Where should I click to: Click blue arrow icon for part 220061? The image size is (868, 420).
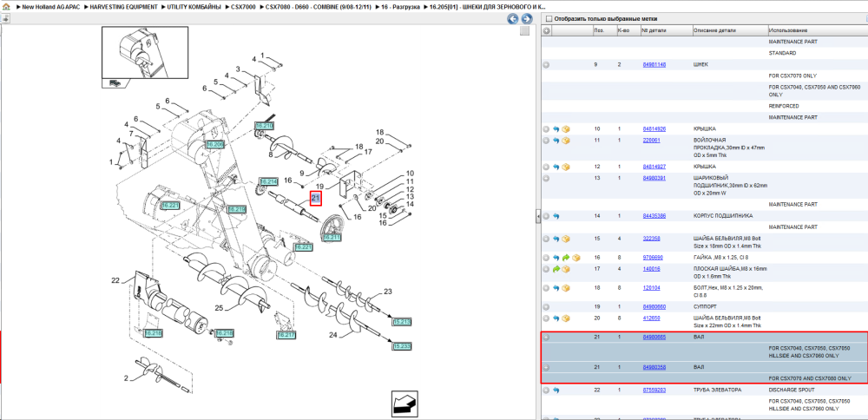[556, 141]
